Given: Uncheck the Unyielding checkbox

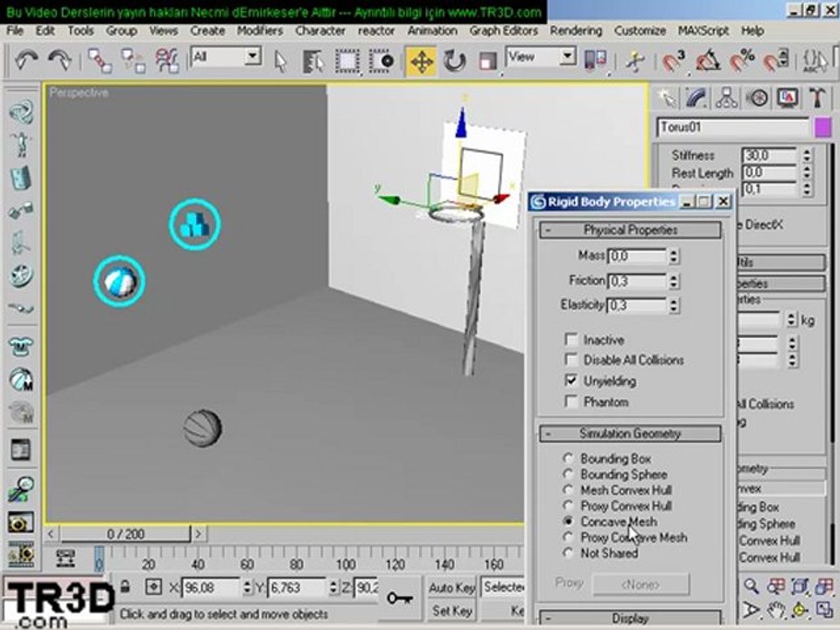Looking at the screenshot, I should pyautogui.click(x=571, y=381).
